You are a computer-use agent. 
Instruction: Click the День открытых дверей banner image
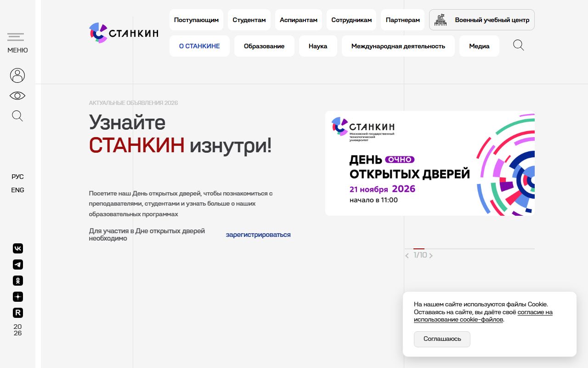[430, 163]
